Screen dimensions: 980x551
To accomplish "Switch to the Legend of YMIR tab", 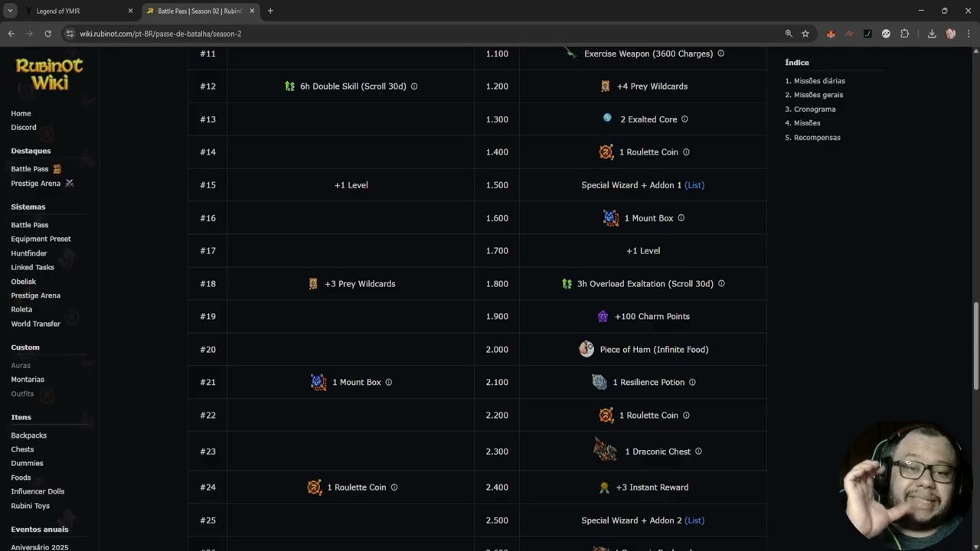I will [77, 11].
